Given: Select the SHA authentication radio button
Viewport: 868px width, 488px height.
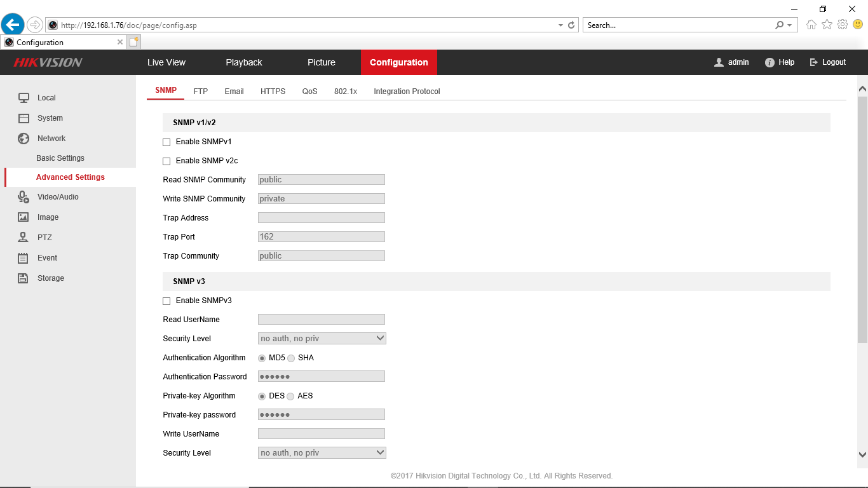Looking at the screenshot, I should (x=291, y=358).
